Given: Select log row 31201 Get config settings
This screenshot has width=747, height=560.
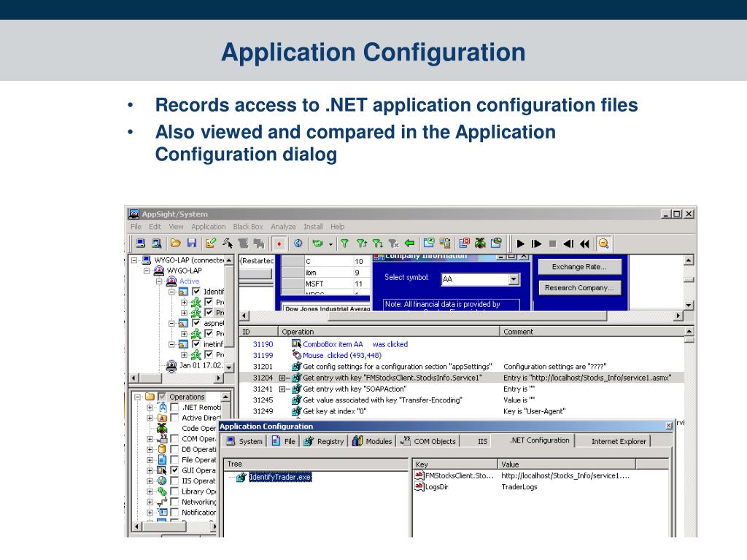Looking at the screenshot, I should pos(461,367).
